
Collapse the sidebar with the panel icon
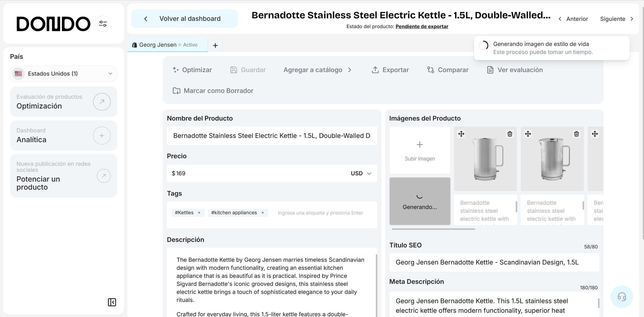coord(112,302)
